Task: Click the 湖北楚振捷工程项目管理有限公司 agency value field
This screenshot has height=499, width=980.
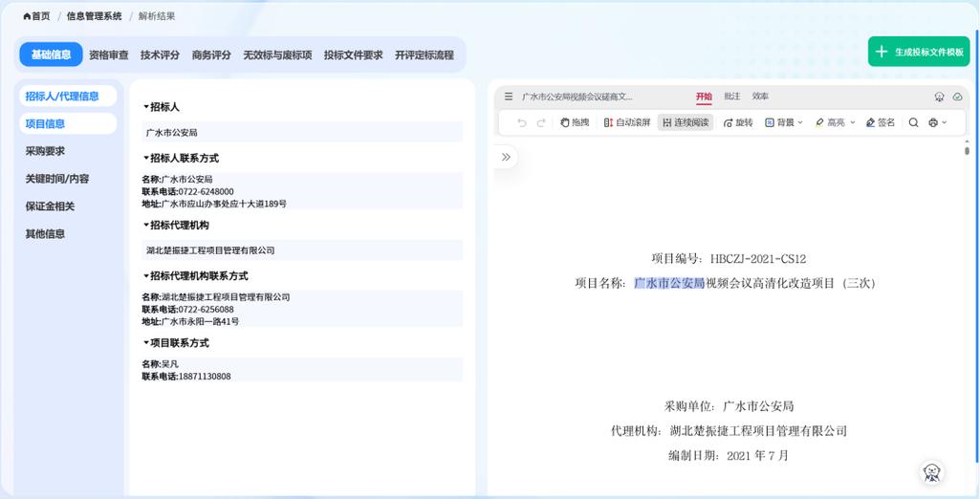Action: coord(302,249)
